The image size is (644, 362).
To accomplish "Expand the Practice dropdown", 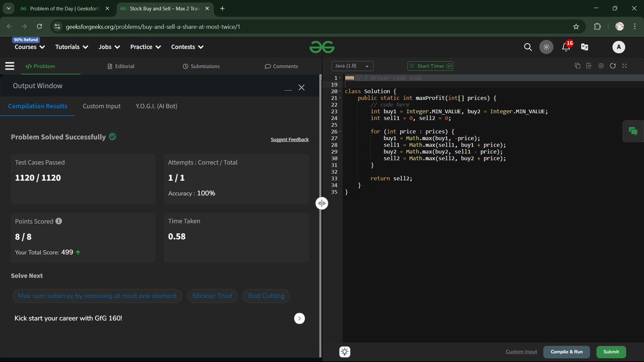I will 145,47.
